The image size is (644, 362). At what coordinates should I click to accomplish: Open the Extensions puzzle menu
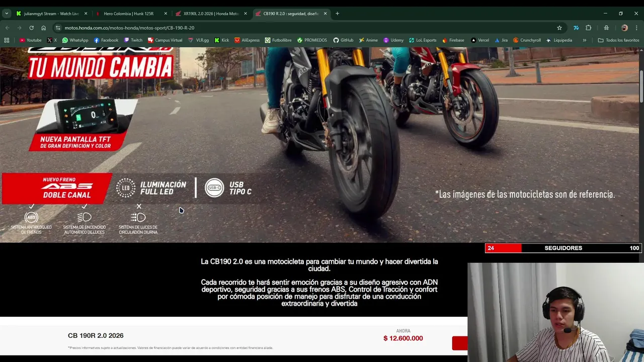[x=589, y=28]
